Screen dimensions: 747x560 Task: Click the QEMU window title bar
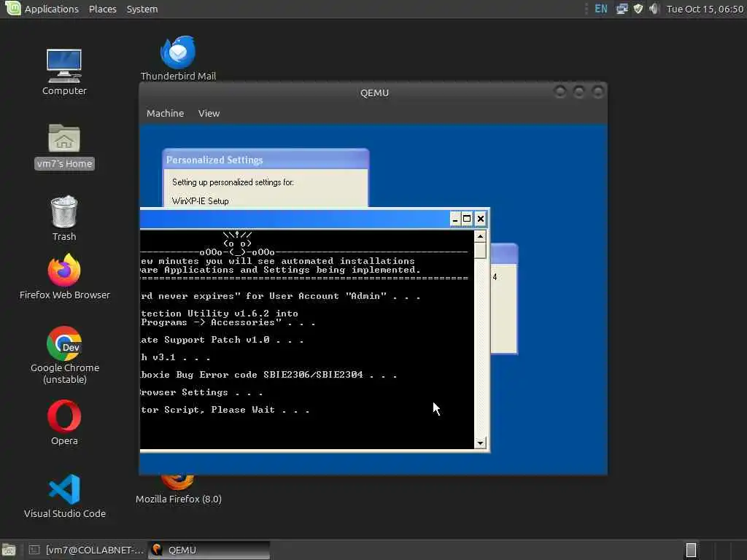pos(374,93)
